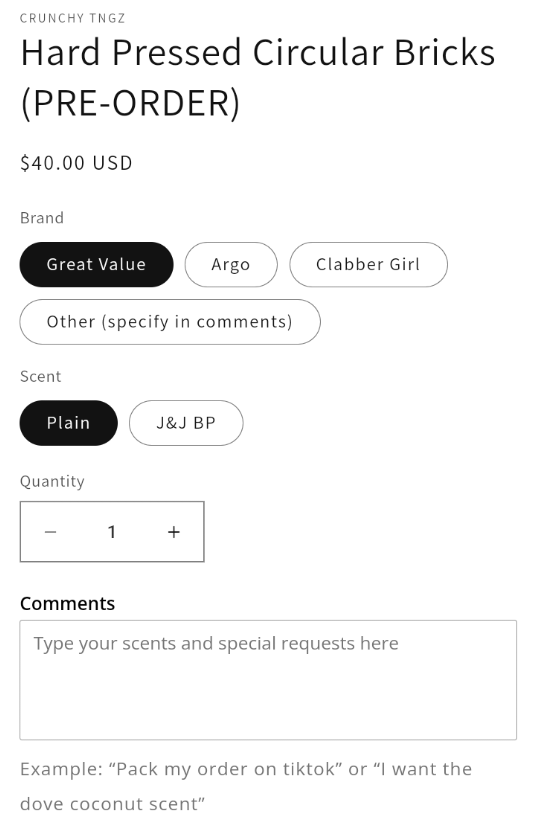Click the Scent section label
The height and width of the screenshot is (822, 536).
click(40, 376)
